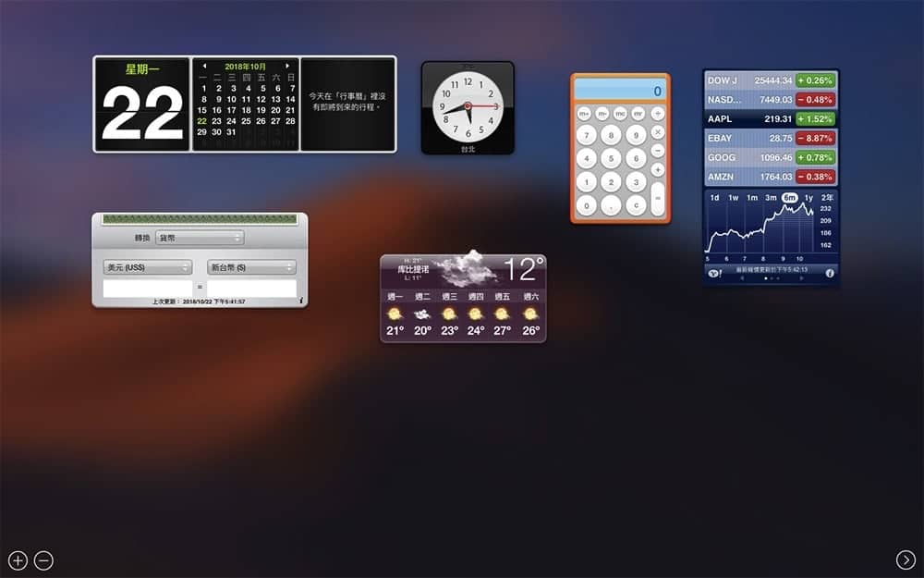Click the New Taiwan dollar result field
Image resolution: width=924 pixels, height=578 pixels.
[x=251, y=288]
